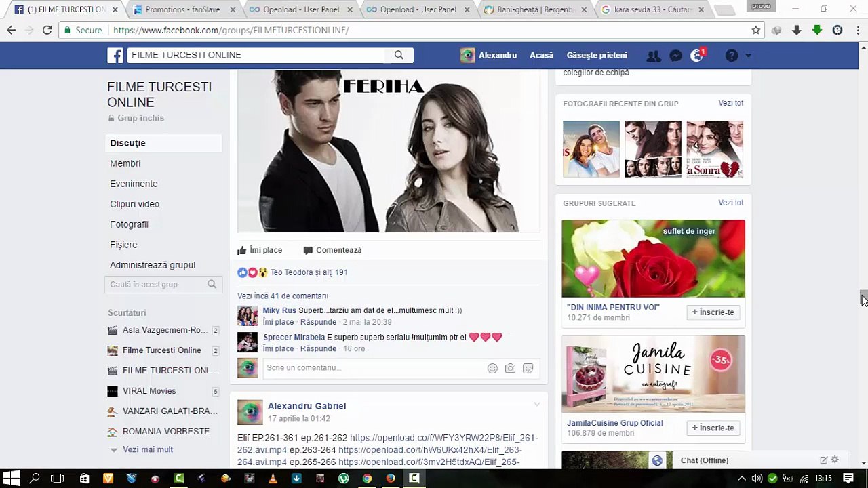The image size is (868, 488).
Task: Click the emoji icon in comment box
Action: click(x=492, y=368)
